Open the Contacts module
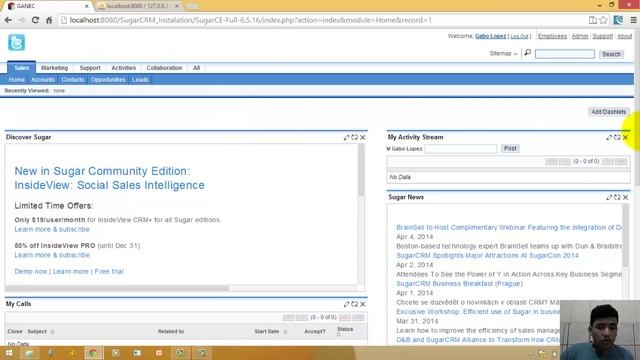This screenshot has height=360, width=640. 73,80
